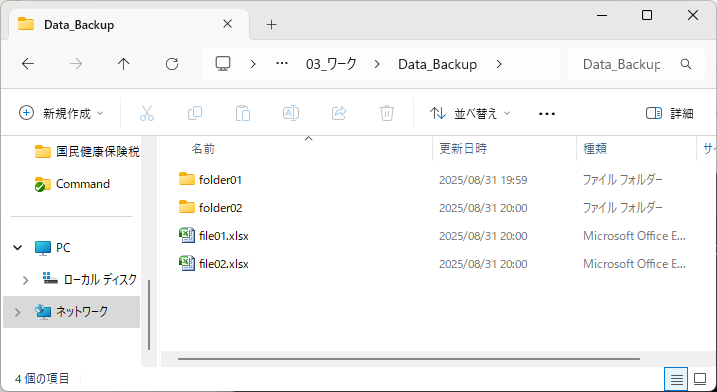The image size is (717, 392).
Task: Click the Rename icon in toolbar
Action: pyautogui.click(x=291, y=113)
